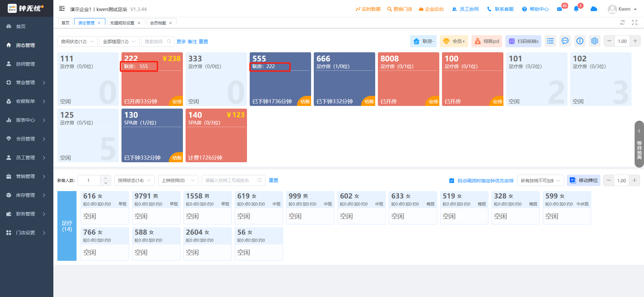
Task: Toggle fullscreen expand icon
Action: tap(635, 22)
